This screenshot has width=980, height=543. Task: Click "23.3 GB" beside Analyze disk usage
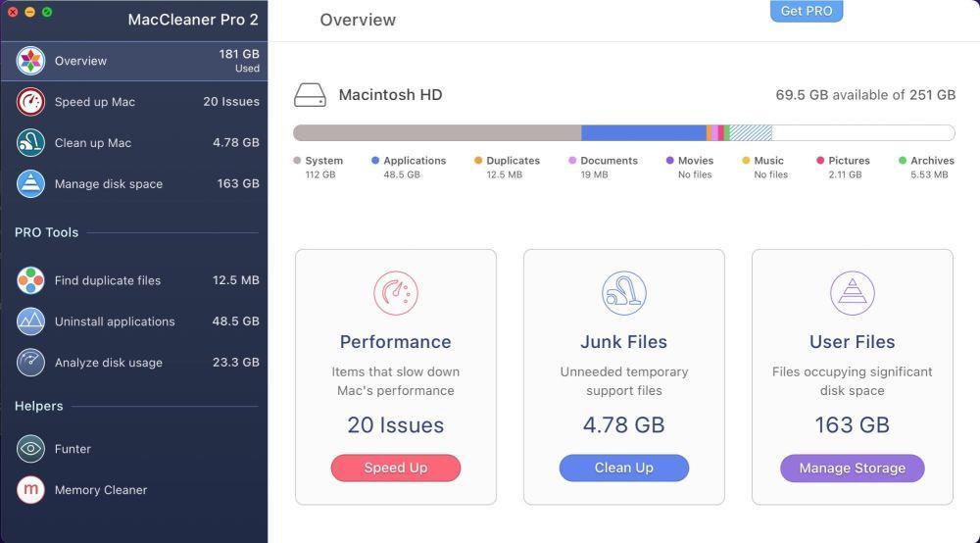click(x=235, y=363)
